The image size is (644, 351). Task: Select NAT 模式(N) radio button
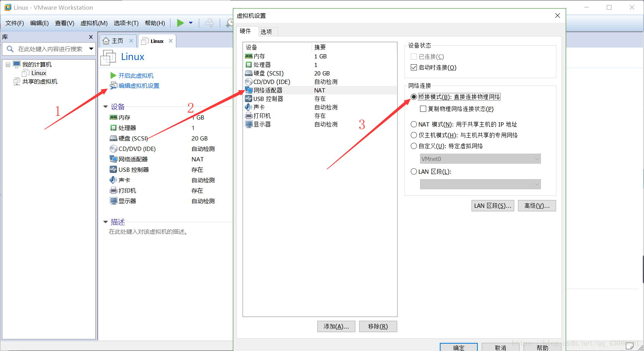point(414,124)
